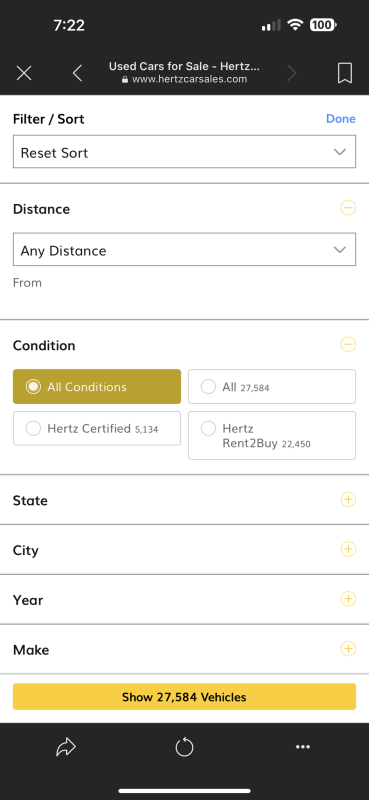Tap the share arrow icon
Screen dimensions: 369x800
click(x=66, y=747)
